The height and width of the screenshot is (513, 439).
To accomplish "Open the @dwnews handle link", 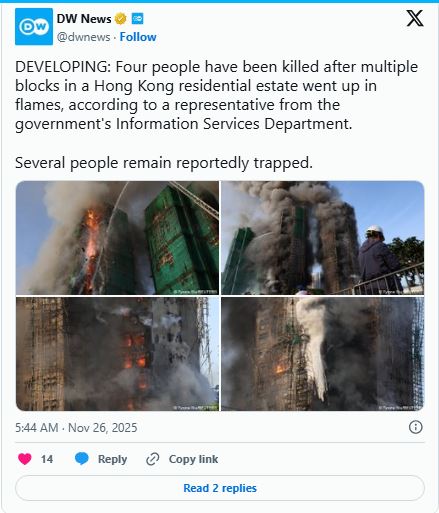I will 83,37.
